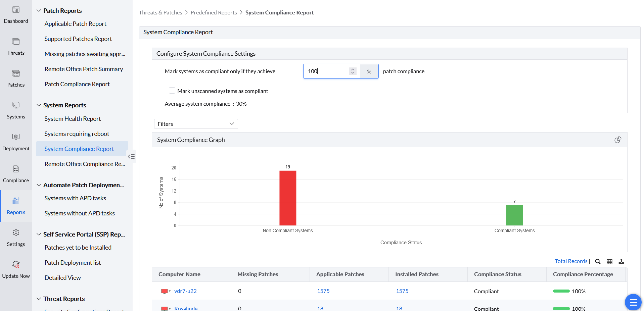644x311 pixels.
Task: Open the Patches sidebar icon
Action: coord(16,74)
